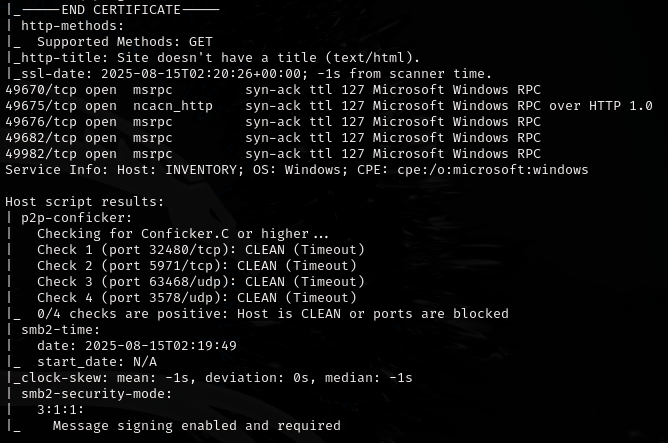Click the ssl-date timestamp line
668x443 pixels.
pos(250,73)
